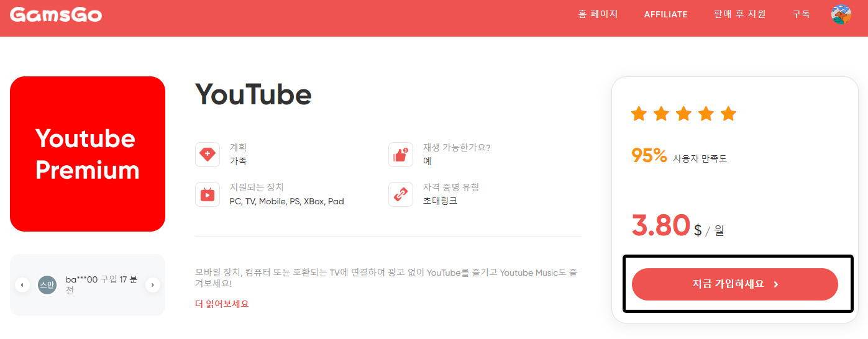Click the 95% satisfaction text
This screenshot has height=339, width=868.
tap(649, 155)
